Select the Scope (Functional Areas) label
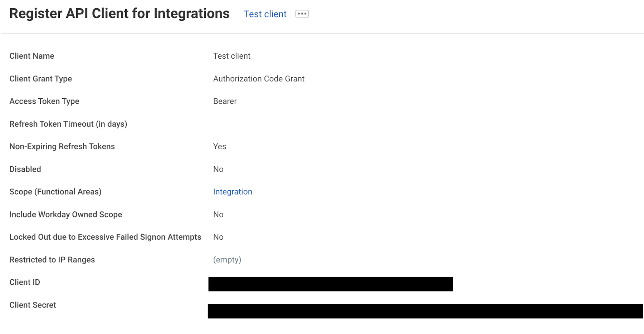The image size is (644, 334). [55, 192]
